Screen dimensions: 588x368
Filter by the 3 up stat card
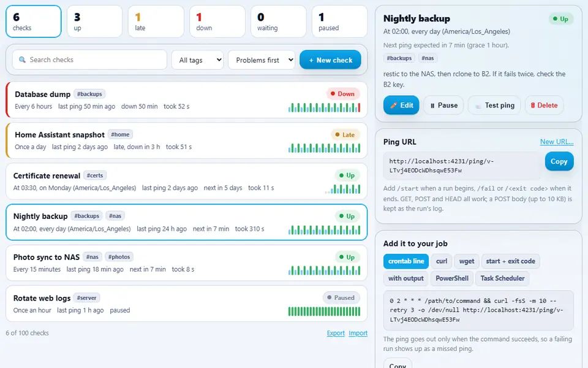[x=95, y=21]
